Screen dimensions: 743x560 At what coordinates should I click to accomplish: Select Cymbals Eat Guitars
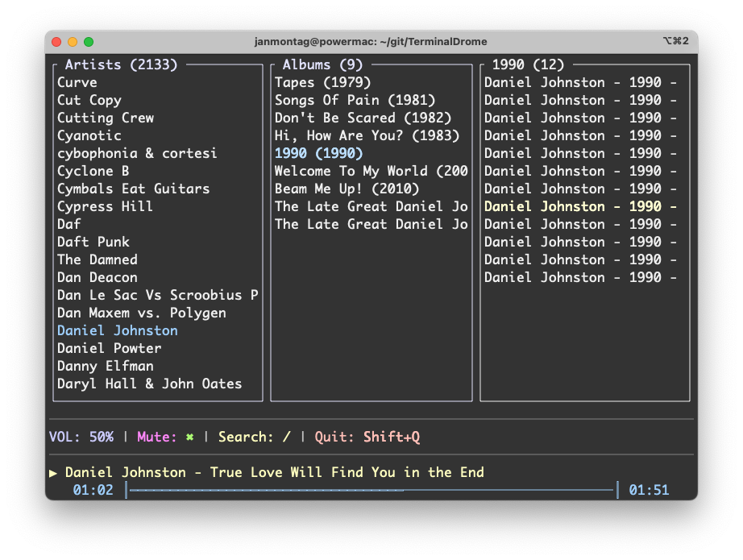click(133, 189)
